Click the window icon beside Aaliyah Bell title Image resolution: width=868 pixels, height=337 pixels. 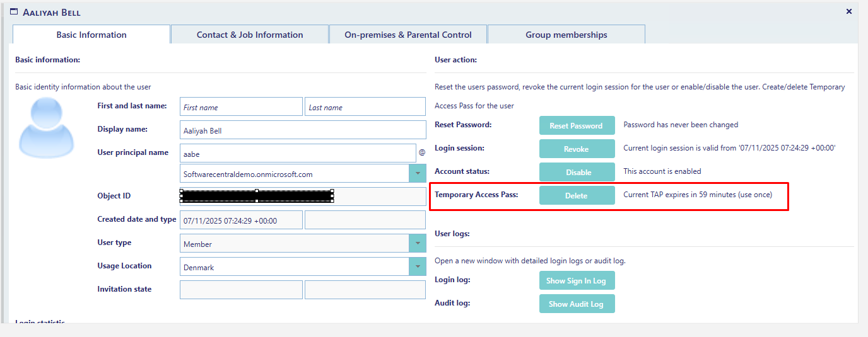point(14,11)
